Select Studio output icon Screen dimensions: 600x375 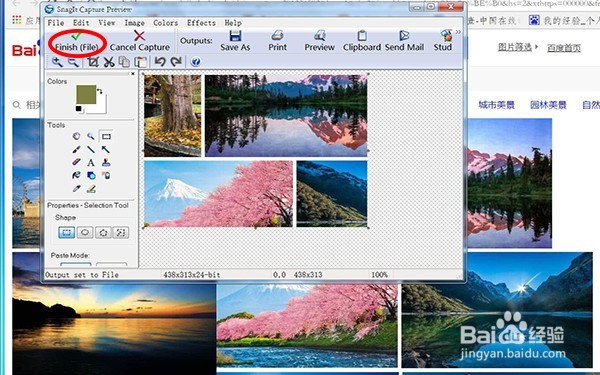pos(443,42)
